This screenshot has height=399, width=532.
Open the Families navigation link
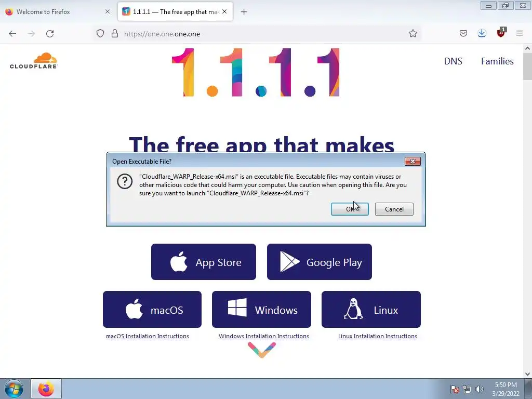(497, 61)
